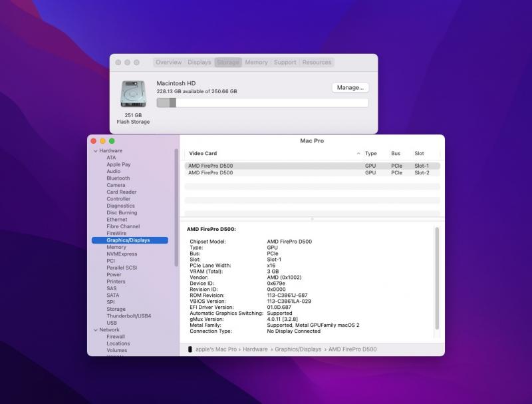Image resolution: width=532 pixels, height=404 pixels.
Task: Select Bluetooth in the sidebar
Action: pos(118,178)
